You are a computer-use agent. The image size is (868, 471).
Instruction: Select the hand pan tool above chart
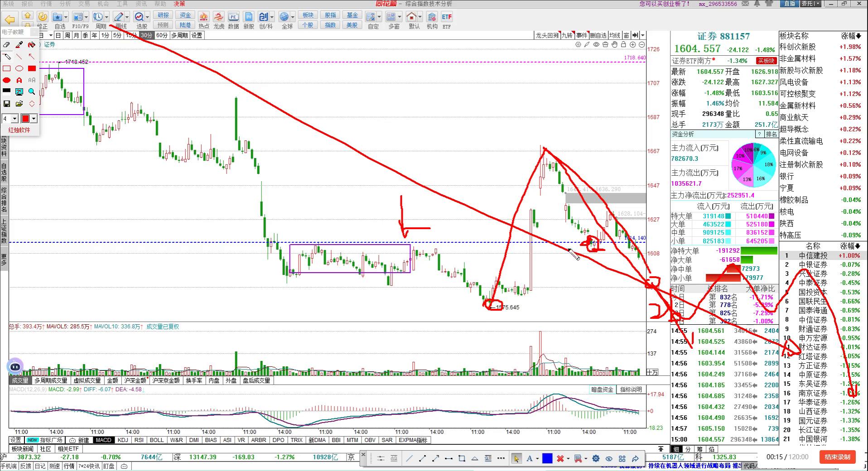click(614, 45)
